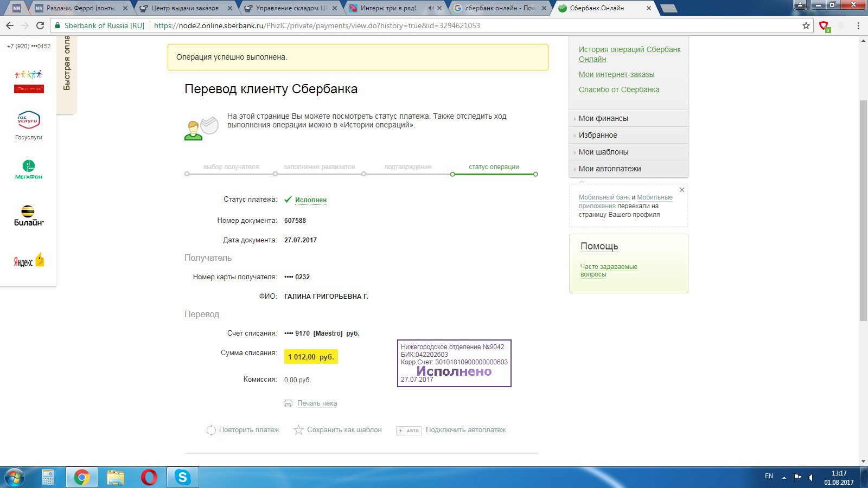Reload the page with refresh icon
868x488 pixels.
tap(40, 25)
